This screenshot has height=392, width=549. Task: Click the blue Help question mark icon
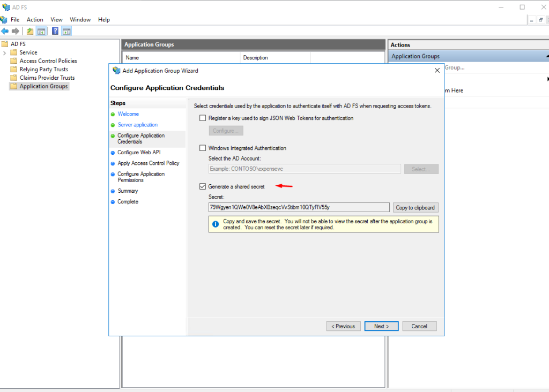55,31
